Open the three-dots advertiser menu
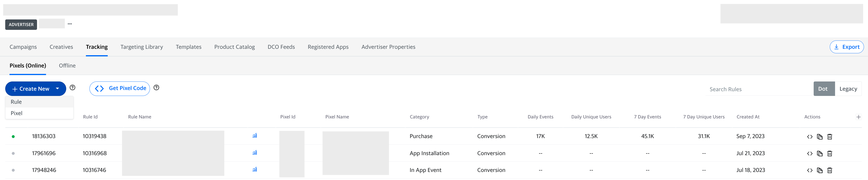This screenshot has width=868, height=180. 70,24
